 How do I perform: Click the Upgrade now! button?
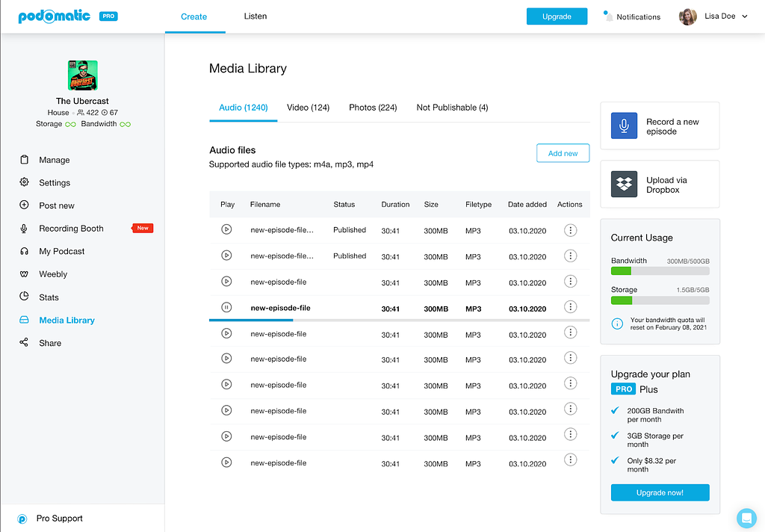[x=660, y=492]
